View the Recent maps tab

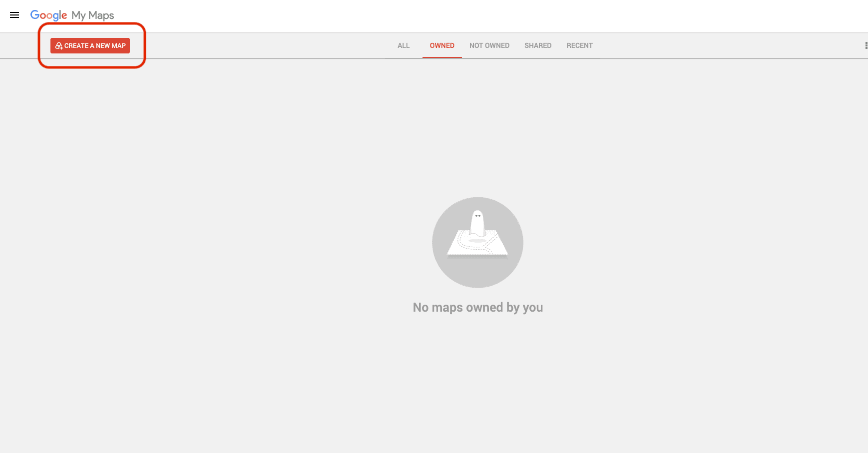tap(579, 45)
